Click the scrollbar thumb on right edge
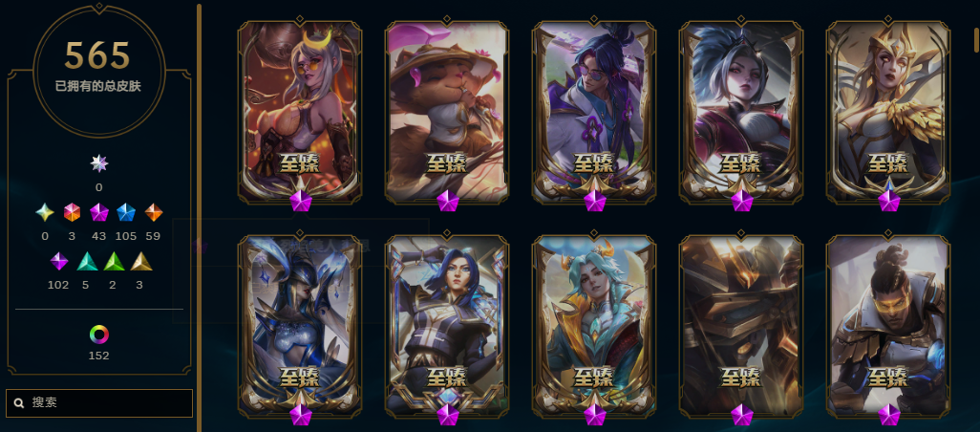Viewport: 980px width, 432px height. 977,39
